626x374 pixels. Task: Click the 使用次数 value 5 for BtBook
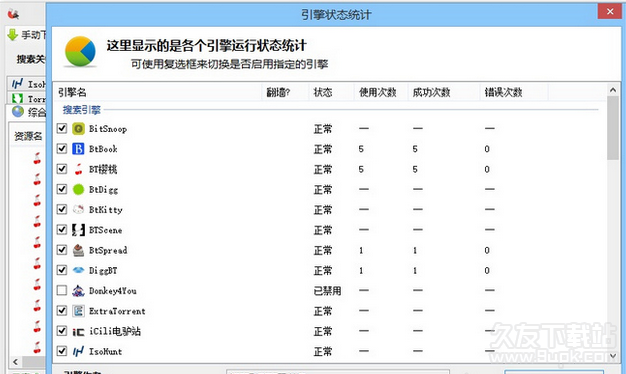[361, 149]
